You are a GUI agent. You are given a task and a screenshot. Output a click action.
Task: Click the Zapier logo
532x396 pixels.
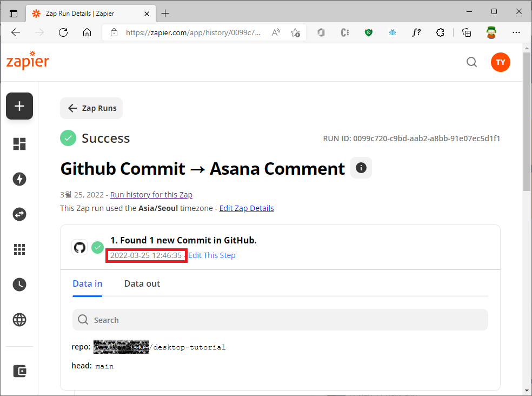tap(28, 61)
